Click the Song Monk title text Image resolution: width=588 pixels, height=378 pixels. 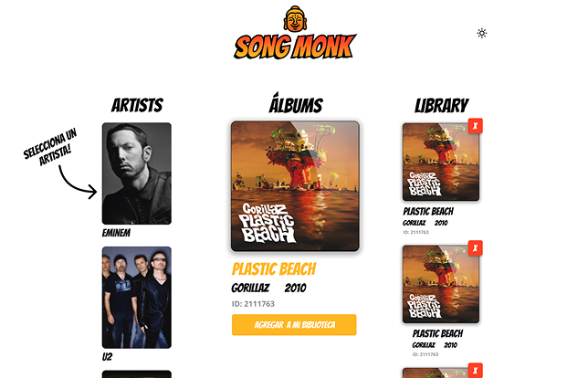(295, 47)
